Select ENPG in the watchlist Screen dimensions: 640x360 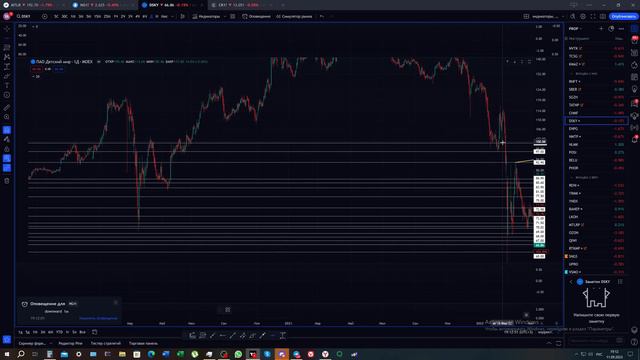(596, 129)
